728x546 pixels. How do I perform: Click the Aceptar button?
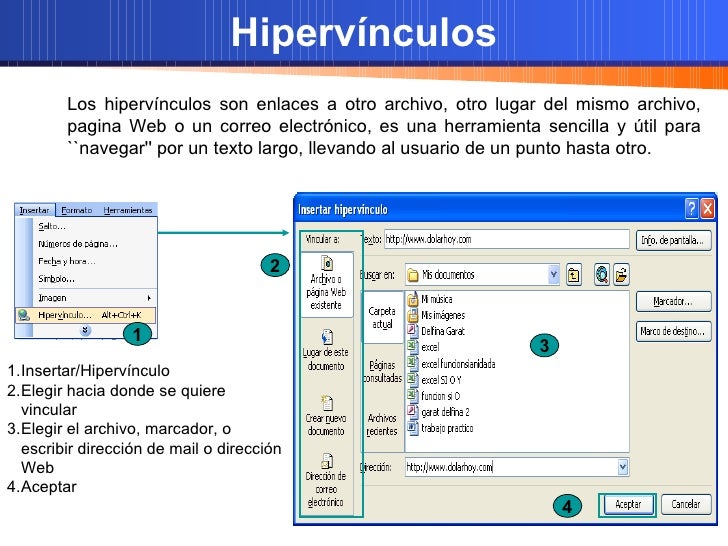628,505
